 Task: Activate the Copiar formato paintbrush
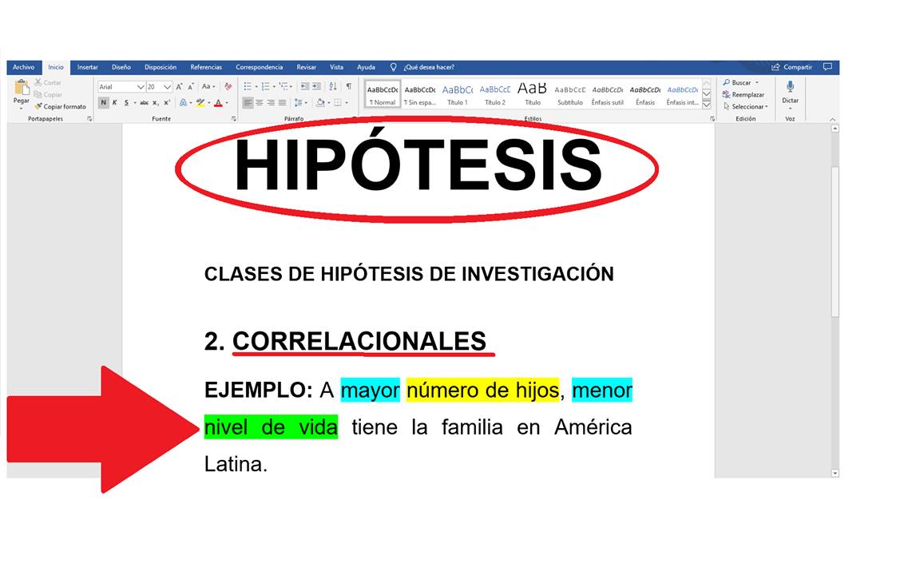pos(38,107)
